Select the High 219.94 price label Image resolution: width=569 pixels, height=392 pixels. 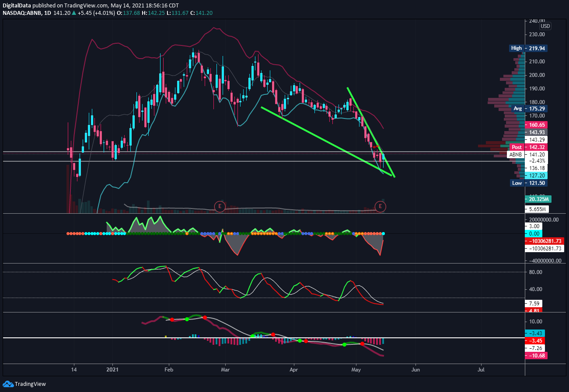point(529,48)
